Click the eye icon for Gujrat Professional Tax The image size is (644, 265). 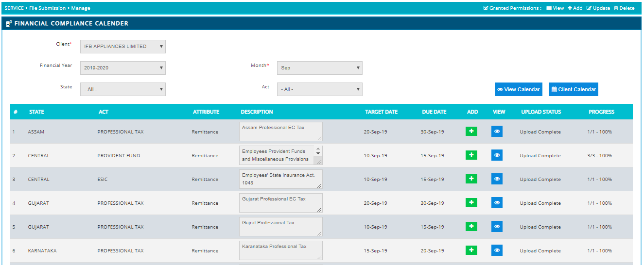[x=497, y=227]
